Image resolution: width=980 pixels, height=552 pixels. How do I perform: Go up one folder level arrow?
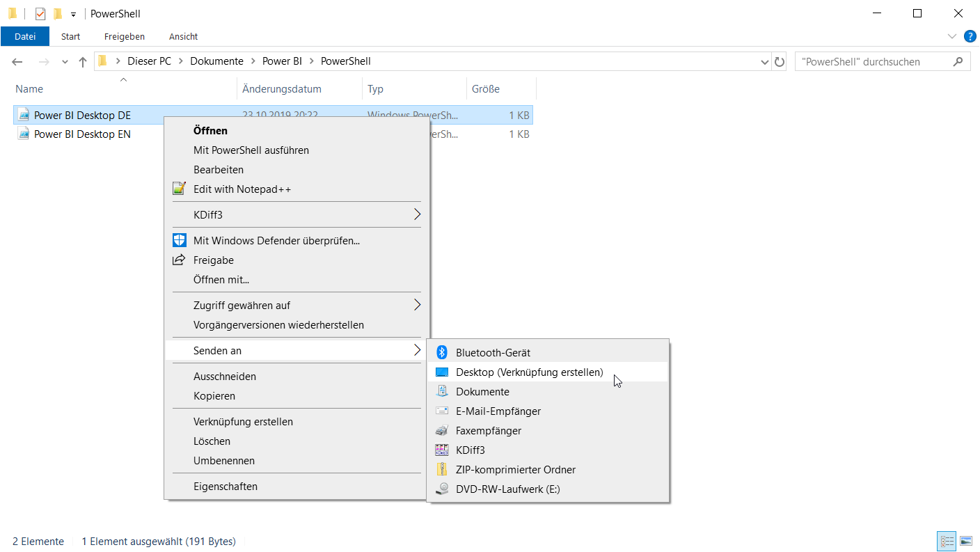pos(83,61)
